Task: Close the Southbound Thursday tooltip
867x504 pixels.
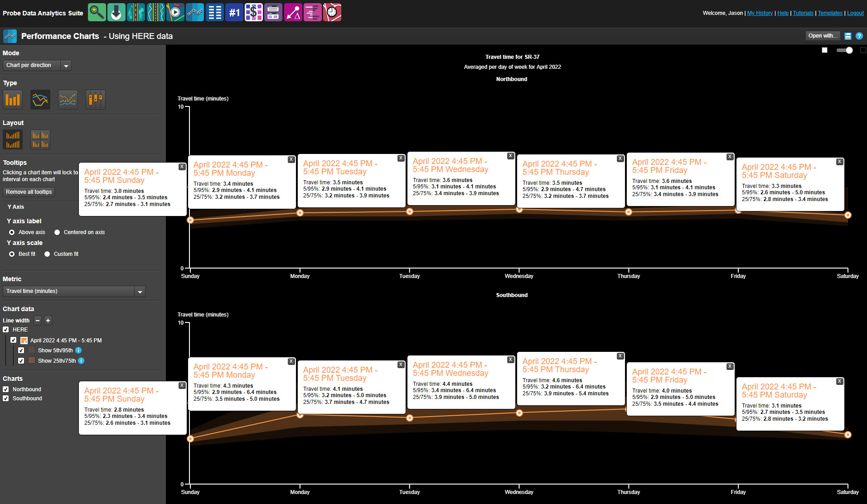Action: (x=620, y=356)
